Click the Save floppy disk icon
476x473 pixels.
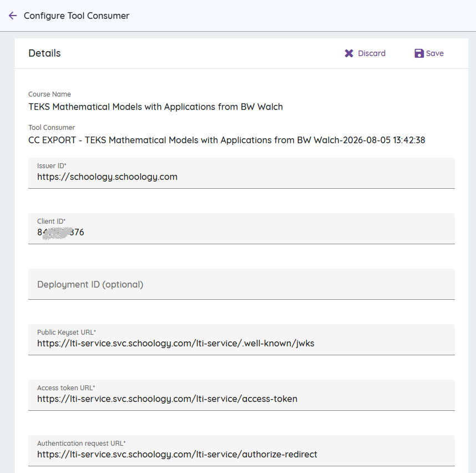[x=419, y=53]
